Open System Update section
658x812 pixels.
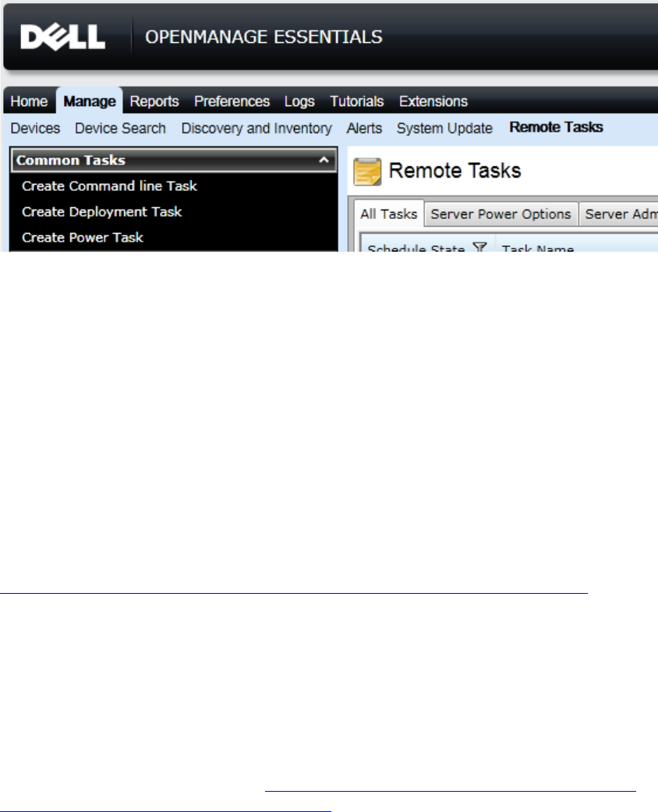point(444,129)
